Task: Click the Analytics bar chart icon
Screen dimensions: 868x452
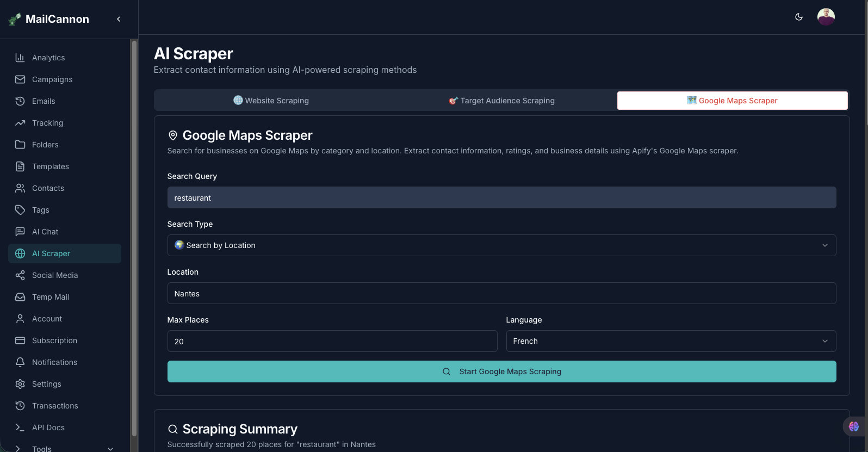Action: coord(20,58)
